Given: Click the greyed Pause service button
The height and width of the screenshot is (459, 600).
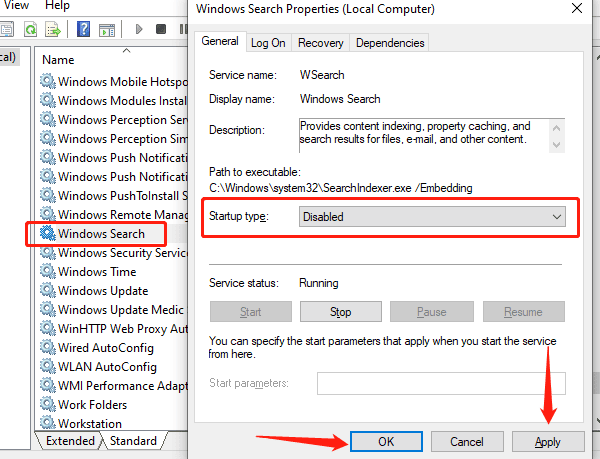Looking at the screenshot, I should [432, 312].
